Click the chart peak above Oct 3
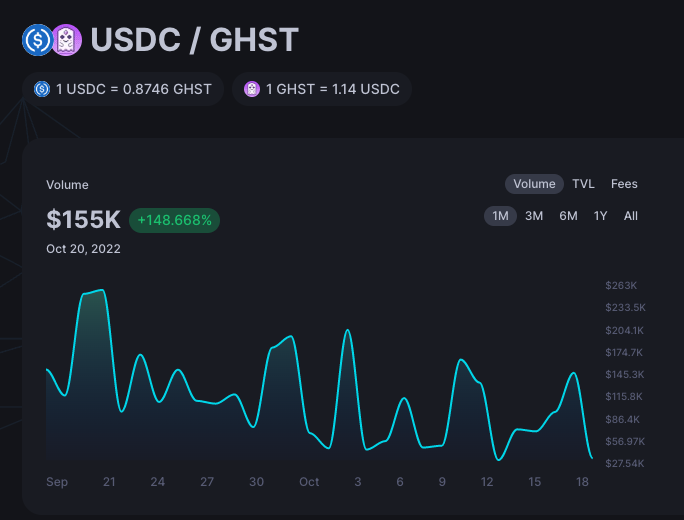684x520 pixels. (x=348, y=330)
